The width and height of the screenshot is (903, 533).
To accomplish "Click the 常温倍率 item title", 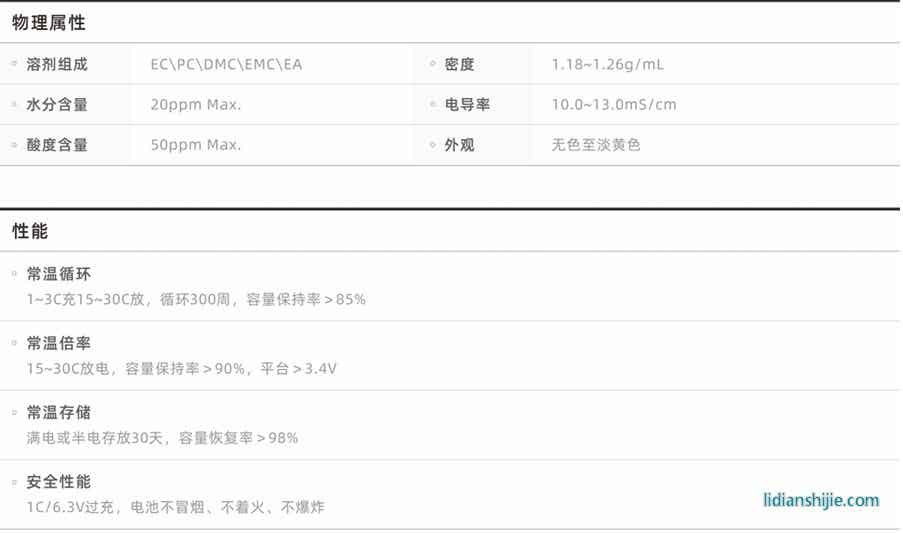I will point(59,343).
